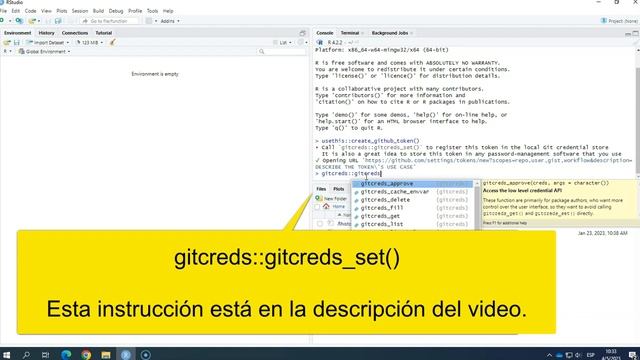
Task: Open the List view dropdown
Action: [x=283, y=42]
